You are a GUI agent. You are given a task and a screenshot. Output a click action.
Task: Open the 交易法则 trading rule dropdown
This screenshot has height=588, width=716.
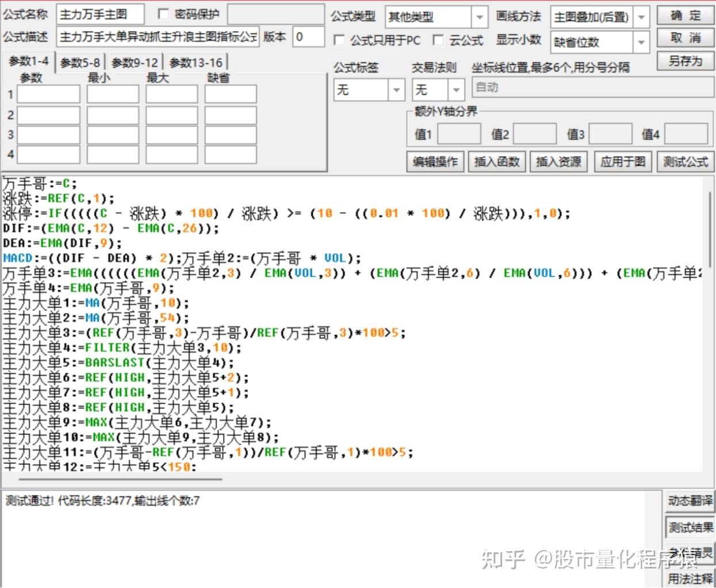coord(438,90)
